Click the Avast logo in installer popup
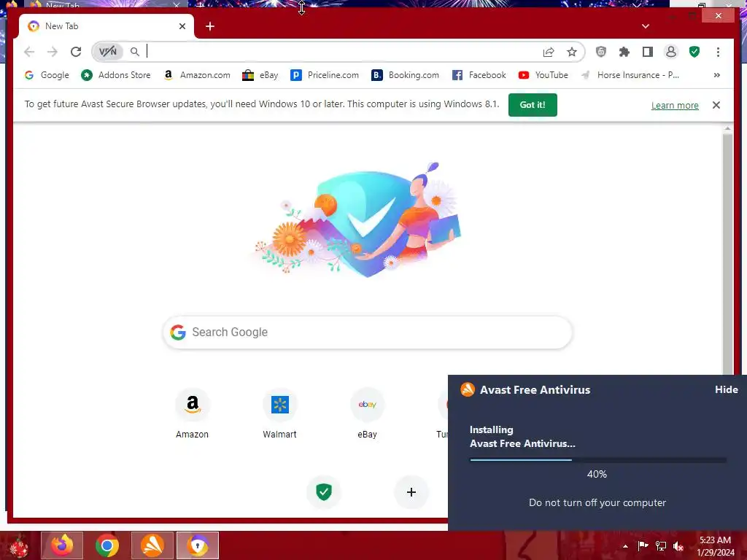Screen dimensions: 747x560 click(x=468, y=389)
